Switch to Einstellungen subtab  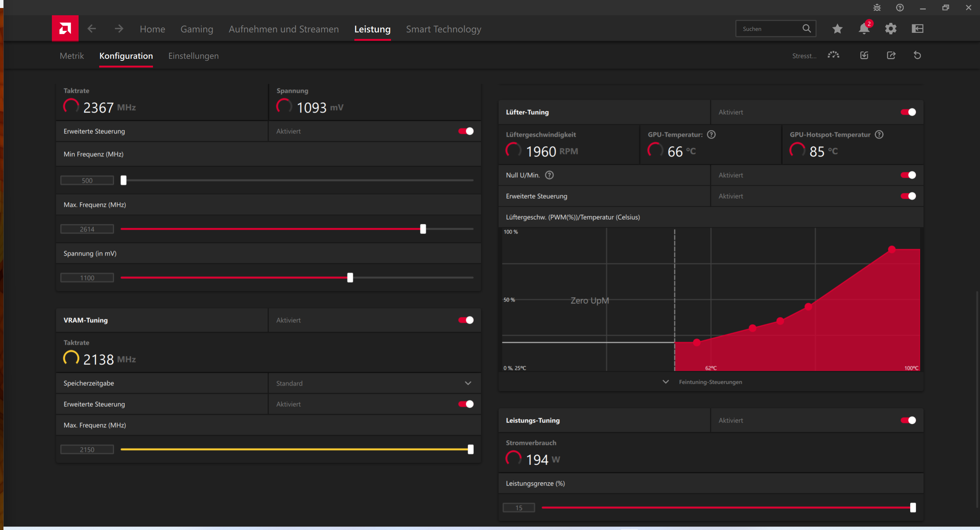(x=193, y=56)
